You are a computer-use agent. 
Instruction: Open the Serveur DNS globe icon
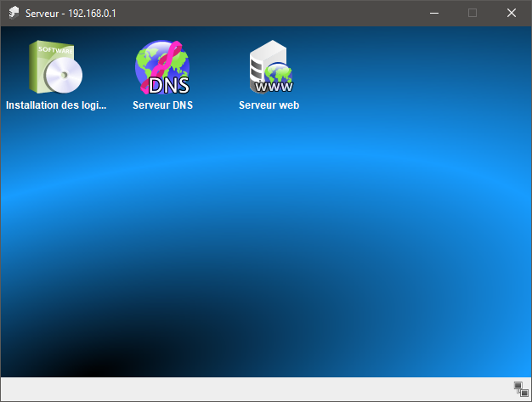click(x=162, y=68)
